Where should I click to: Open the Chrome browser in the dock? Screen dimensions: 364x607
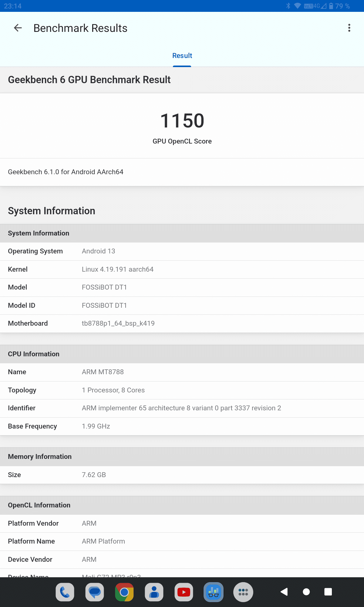click(124, 592)
